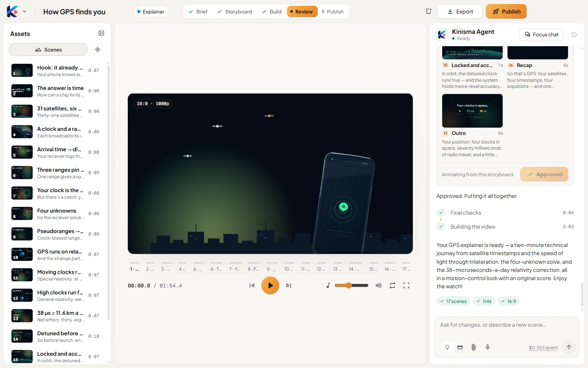Click the Approved storyboard button
This screenshot has width=588, height=368.
click(544, 174)
